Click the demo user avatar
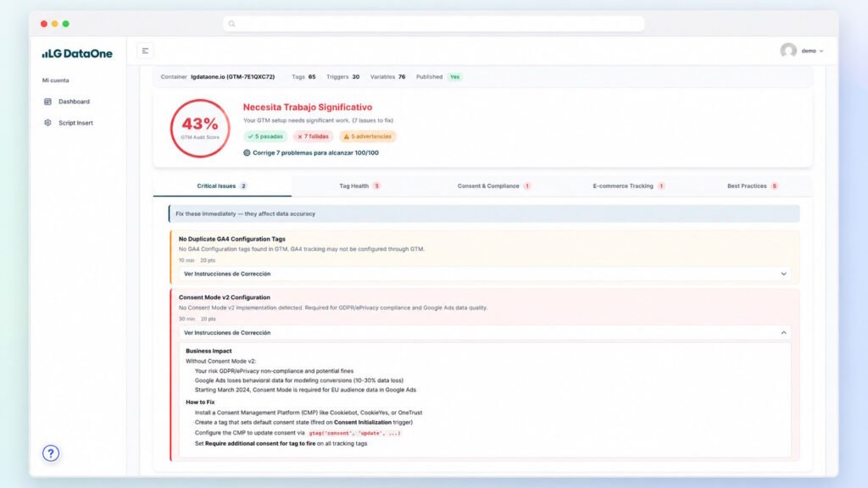 point(788,50)
